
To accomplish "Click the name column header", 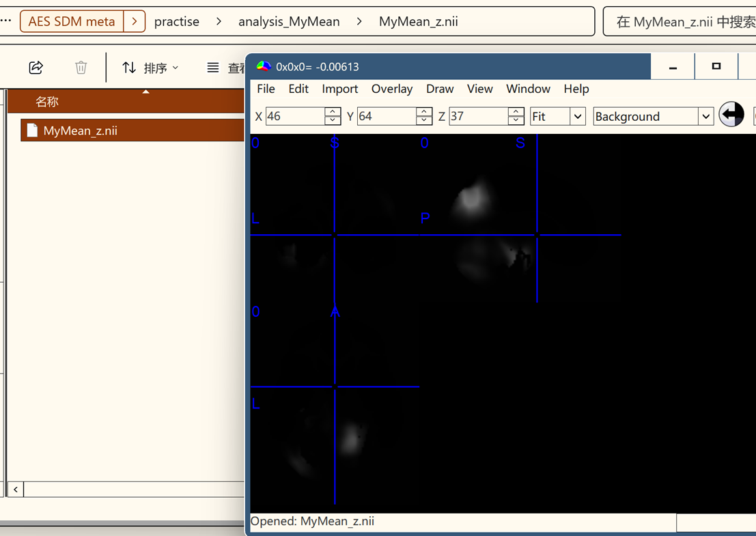I will coord(47,102).
